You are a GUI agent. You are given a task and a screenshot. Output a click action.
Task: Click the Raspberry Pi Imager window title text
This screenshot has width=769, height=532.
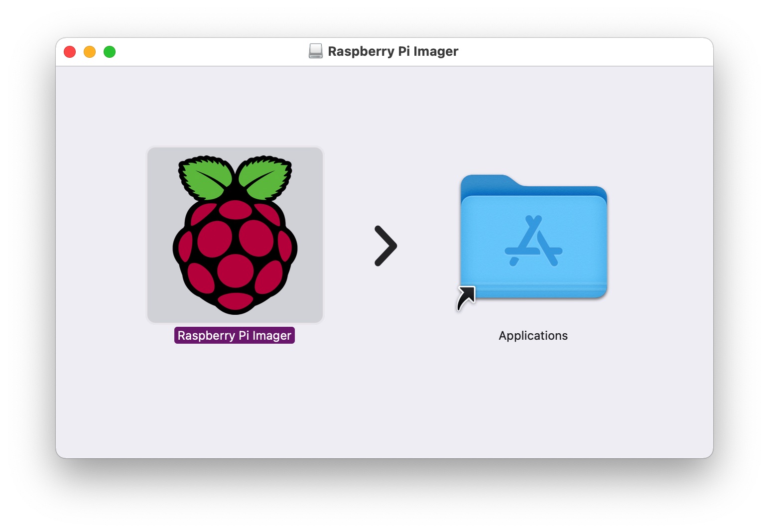coord(393,51)
